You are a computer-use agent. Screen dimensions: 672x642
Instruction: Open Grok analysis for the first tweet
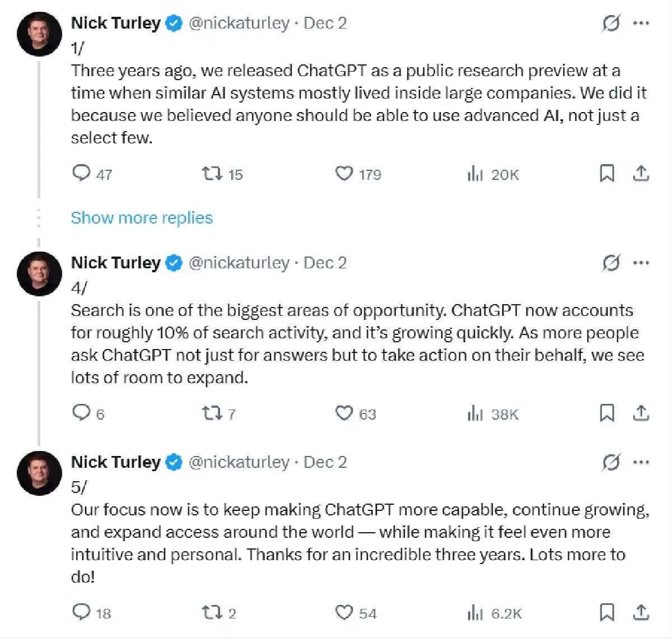pyautogui.click(x=612, y=24)
